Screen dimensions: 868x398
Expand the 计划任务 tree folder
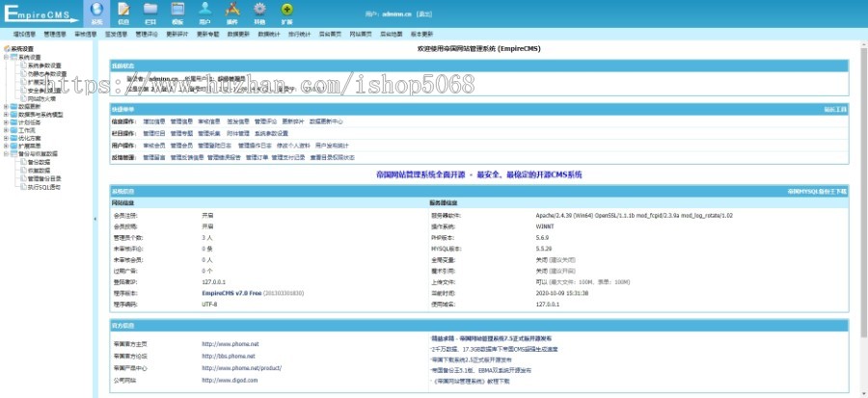click(x=6, y=122)
